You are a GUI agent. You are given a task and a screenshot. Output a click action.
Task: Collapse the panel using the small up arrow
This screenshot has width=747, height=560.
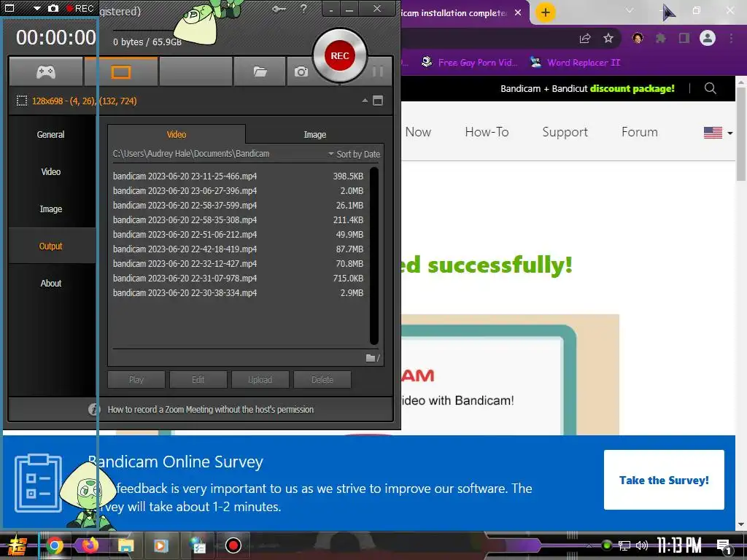point(365,101)
